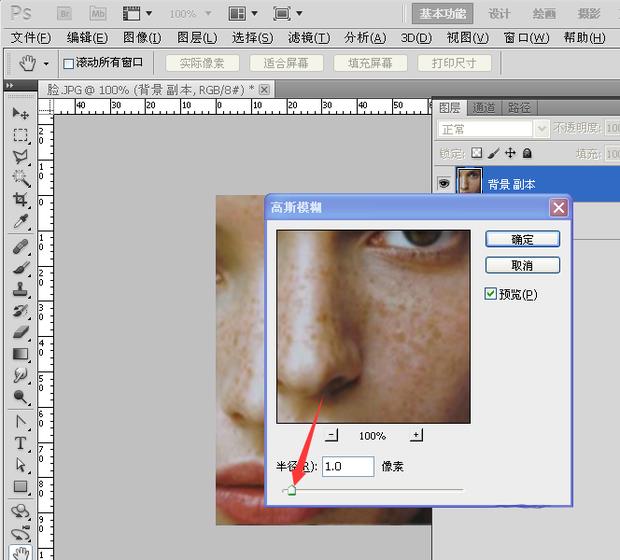Click the Gradient tool icon

coord(20,354)
